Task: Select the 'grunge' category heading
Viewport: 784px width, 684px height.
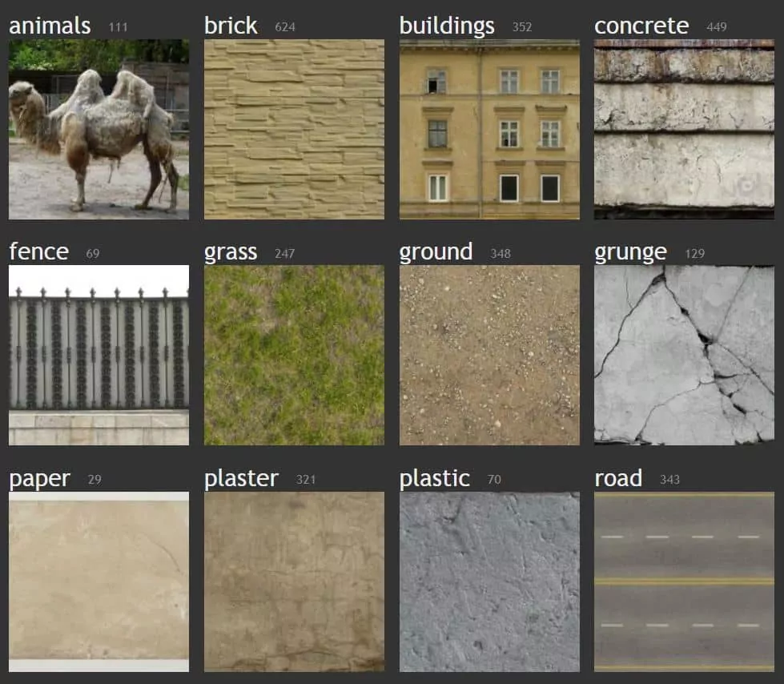Action: click(630, 252)
